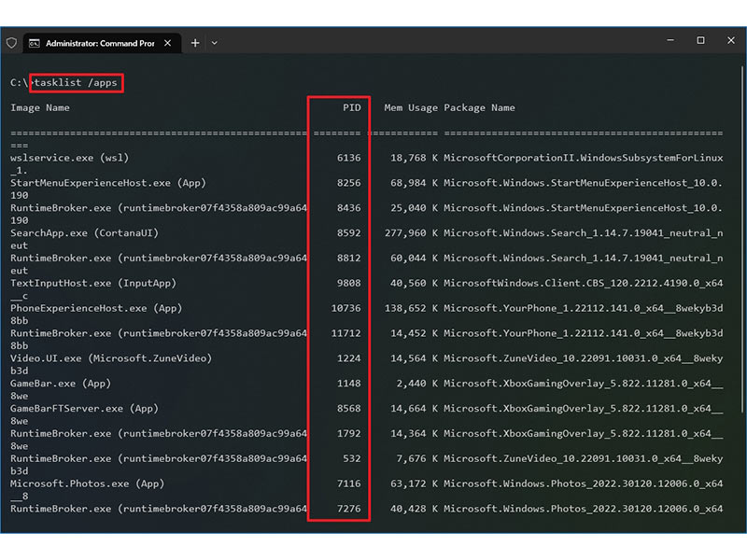Click PID 8568

(x=348, y=409)
